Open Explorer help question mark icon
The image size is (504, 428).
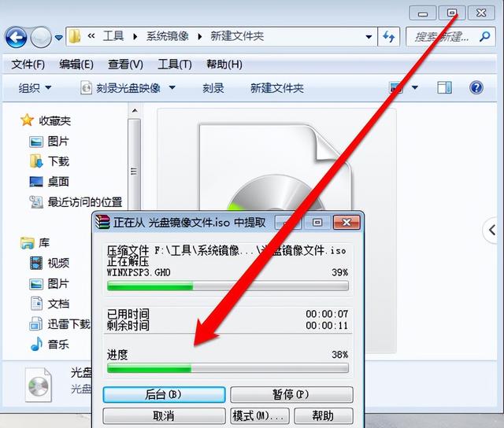[x=476, y=87]
